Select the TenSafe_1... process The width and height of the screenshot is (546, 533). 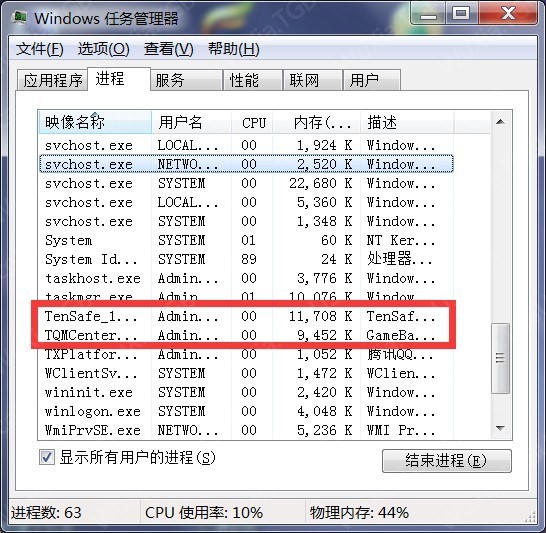246,316
